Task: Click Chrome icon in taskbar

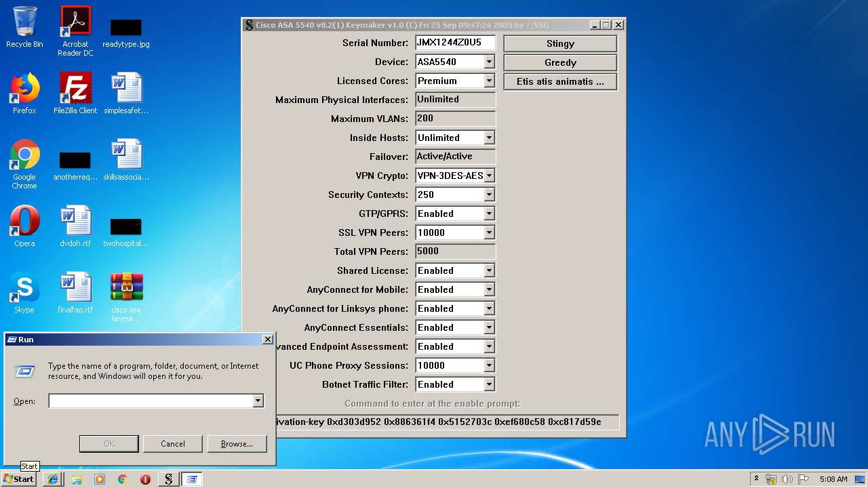Action: [122, 479]
